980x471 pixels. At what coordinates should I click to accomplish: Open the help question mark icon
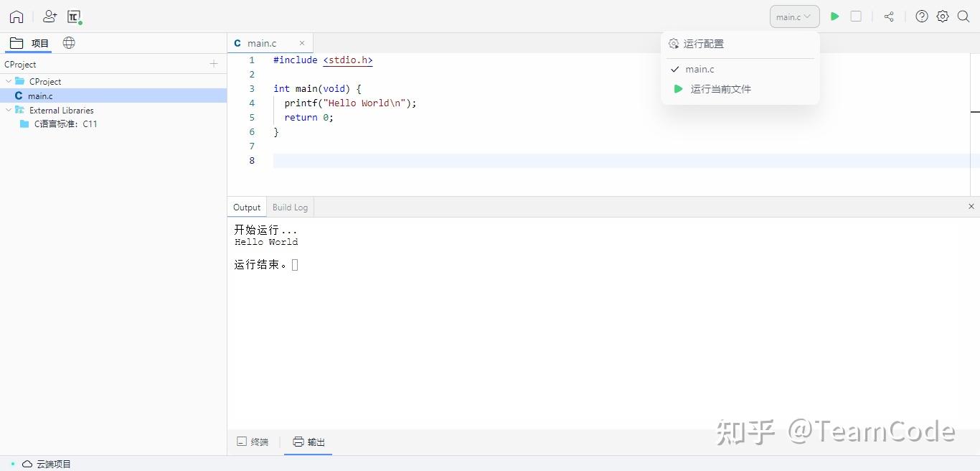(x=922, y=17)
